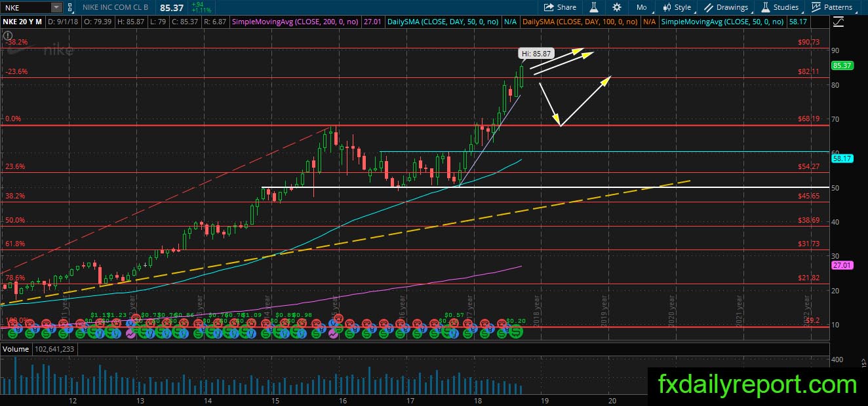Click the magenta 27.01 moving average tag
The image size is (868, 406).
pyautogui.click(x=841, y=267)
